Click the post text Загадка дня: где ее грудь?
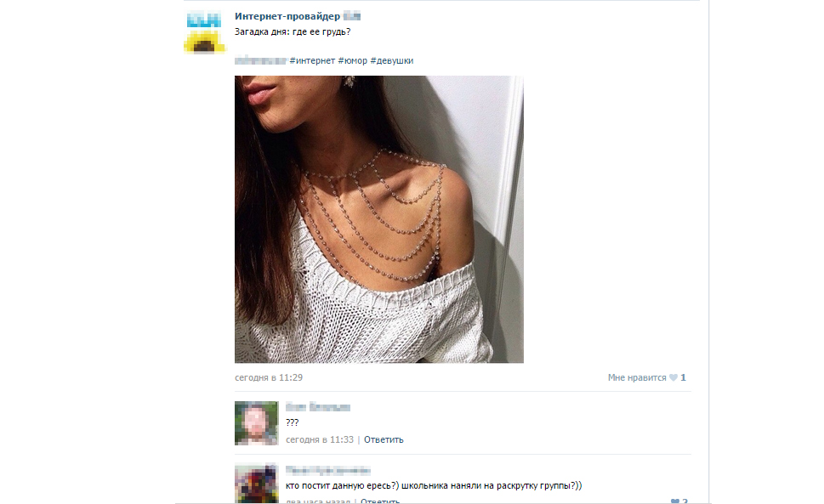Screen dimensions: 824x504 point(293,31)
